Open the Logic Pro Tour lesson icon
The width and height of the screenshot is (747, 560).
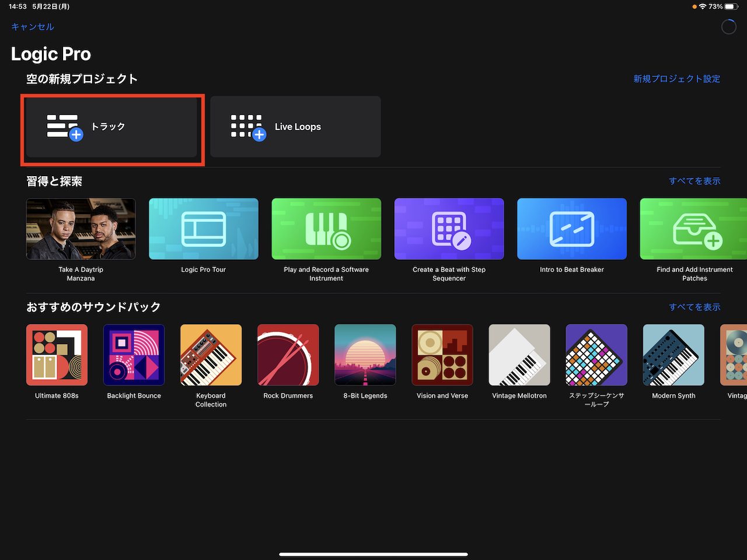click(x=204, y=229)
